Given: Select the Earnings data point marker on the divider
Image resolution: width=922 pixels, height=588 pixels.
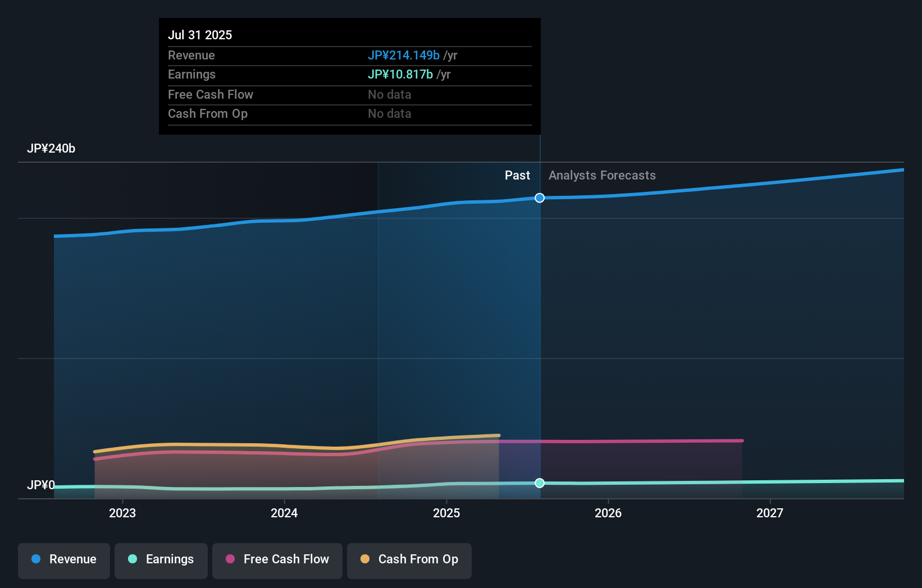Looking at the screenshot, I should tap(540, 483).
